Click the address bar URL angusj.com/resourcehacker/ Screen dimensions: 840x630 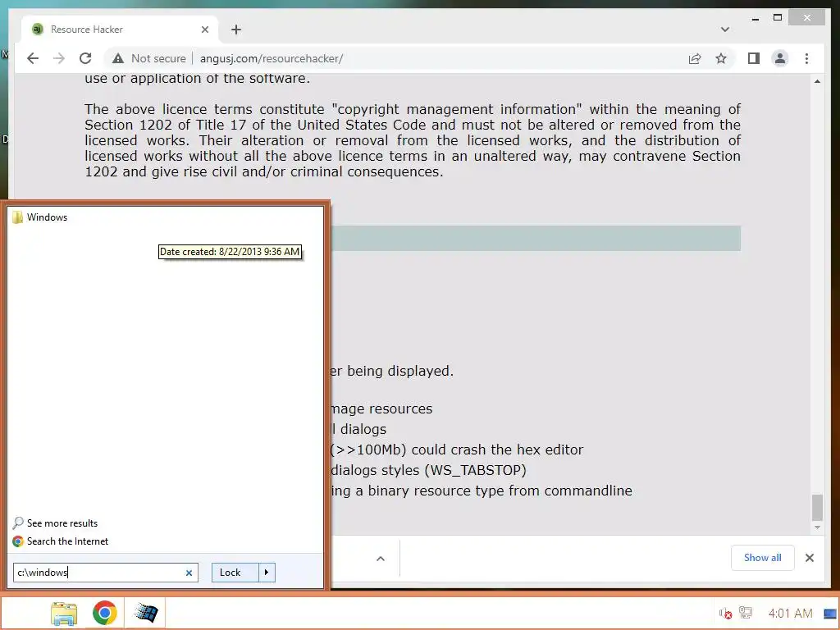pyautogui.click(x=271, y=58)
